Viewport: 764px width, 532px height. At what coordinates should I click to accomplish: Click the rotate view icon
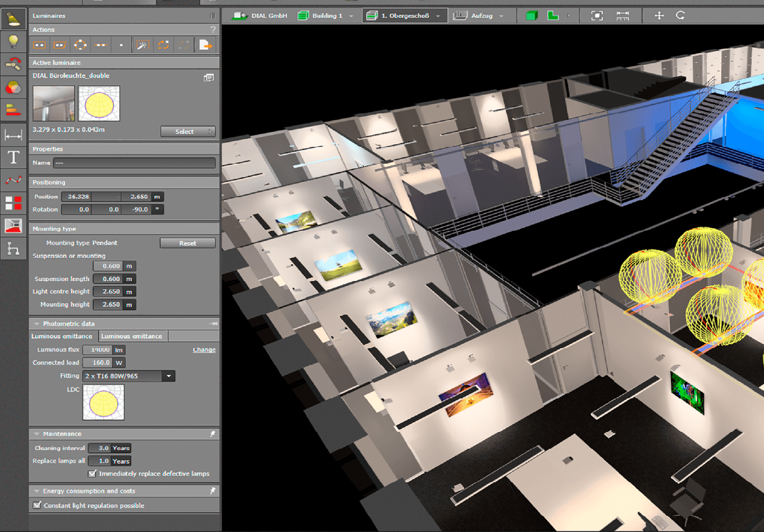[x=681, y=16]
